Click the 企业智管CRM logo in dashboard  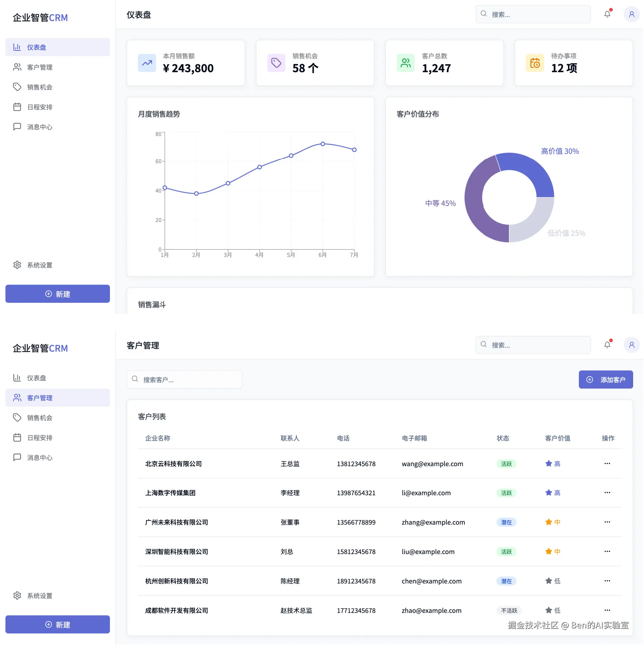40,17
